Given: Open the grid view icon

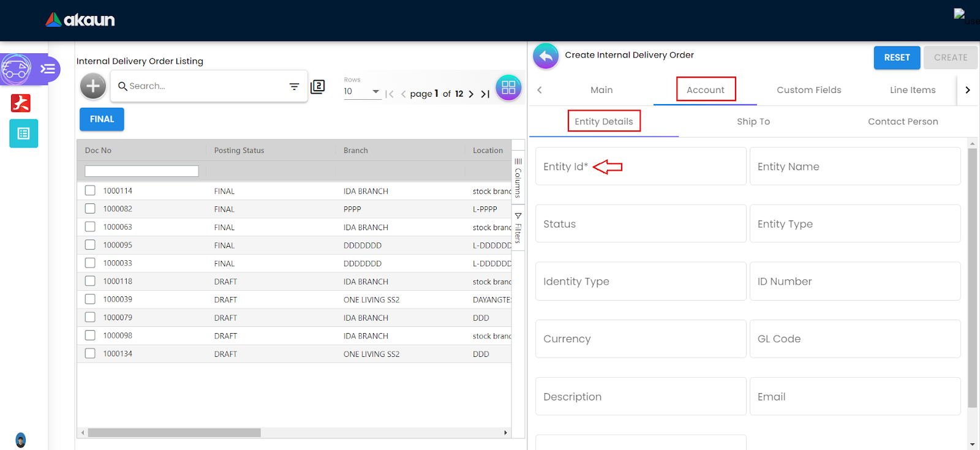Looking at the screenshot, I should coord(508,88).
